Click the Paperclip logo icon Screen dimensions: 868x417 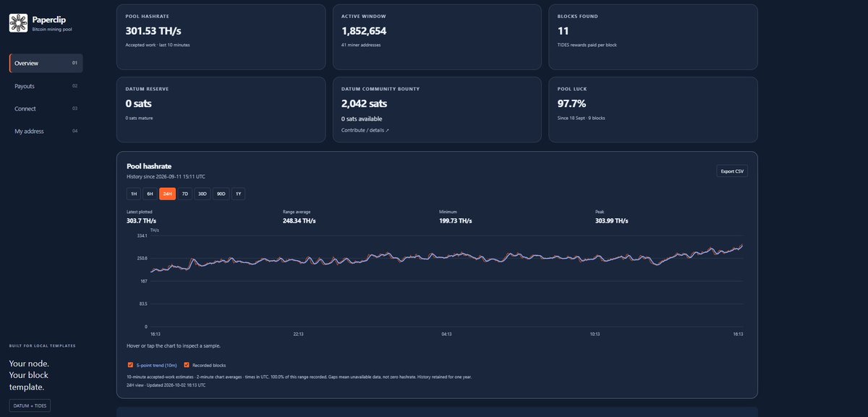coord(18,23)
